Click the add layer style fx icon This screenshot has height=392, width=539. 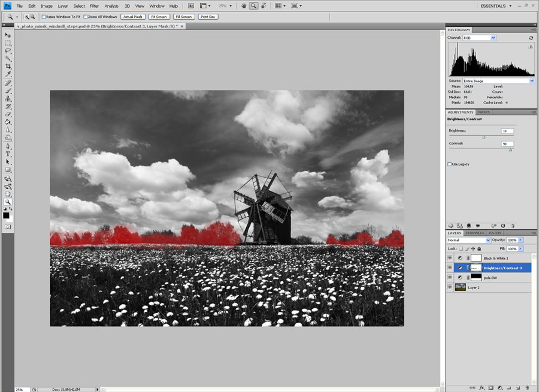click(x=481, y=388)
